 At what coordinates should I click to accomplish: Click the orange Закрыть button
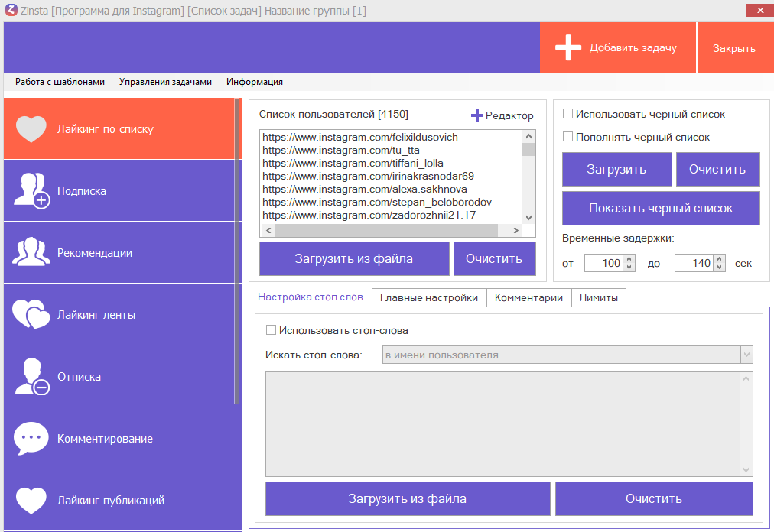734,48
